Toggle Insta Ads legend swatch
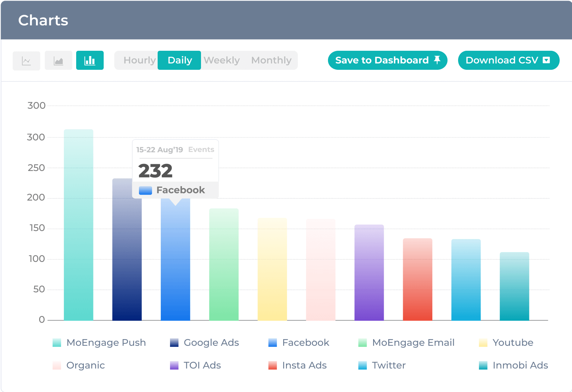 pos(273,365)
